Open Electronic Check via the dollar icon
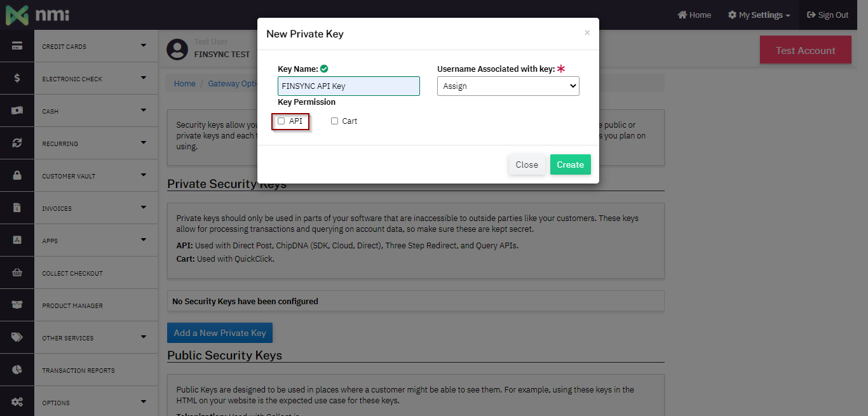Viewport: 868px width, 416px height. click(17, 78)
